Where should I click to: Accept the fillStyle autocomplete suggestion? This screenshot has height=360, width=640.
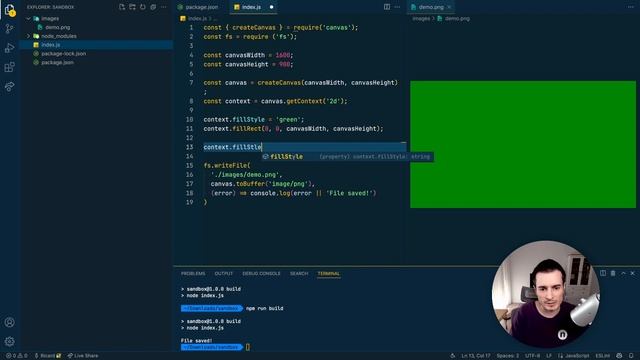click(347, 157)
